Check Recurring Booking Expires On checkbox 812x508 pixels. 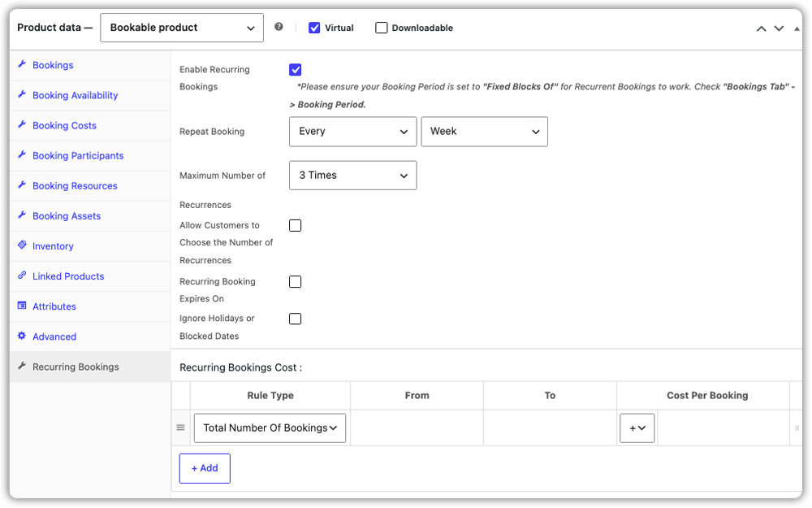296,281
